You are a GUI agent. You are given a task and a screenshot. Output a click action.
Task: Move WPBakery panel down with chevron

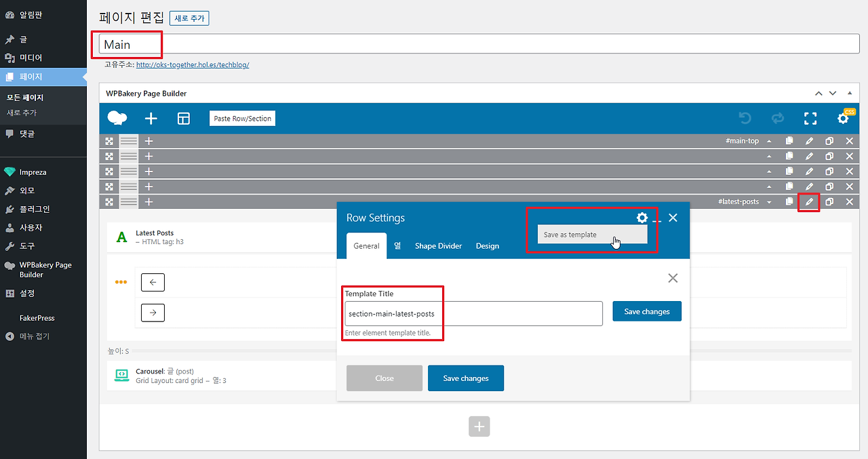pyautogui.click(x=833, y=94)
